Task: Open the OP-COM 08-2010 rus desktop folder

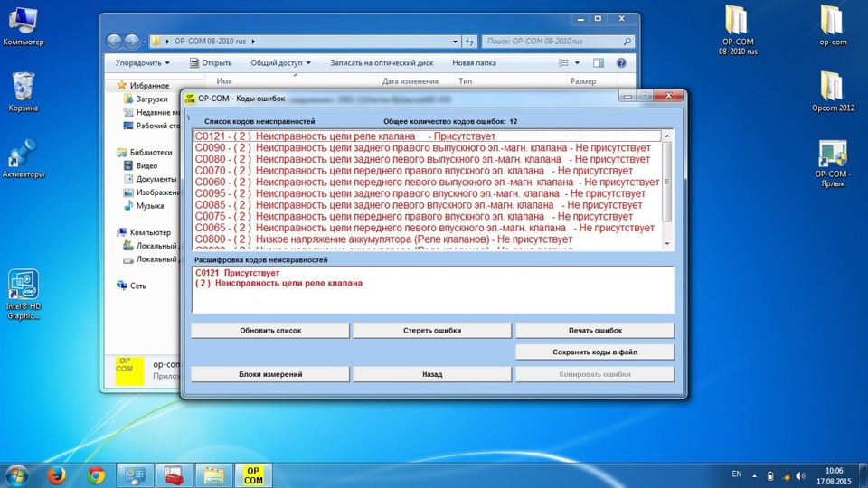Action: coord(738,30)
